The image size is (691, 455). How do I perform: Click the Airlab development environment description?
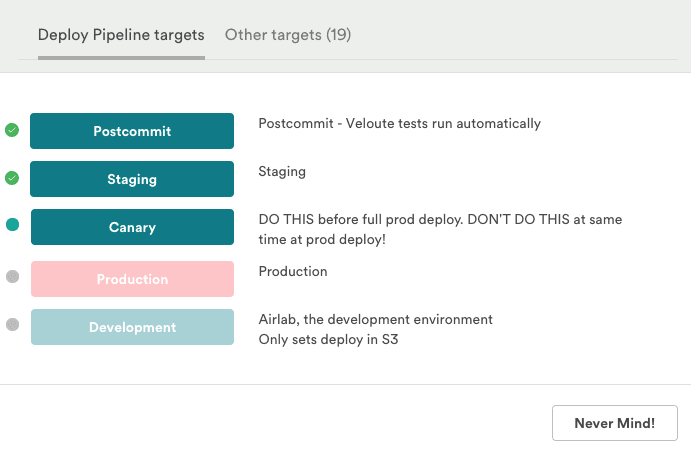(375, 320)
